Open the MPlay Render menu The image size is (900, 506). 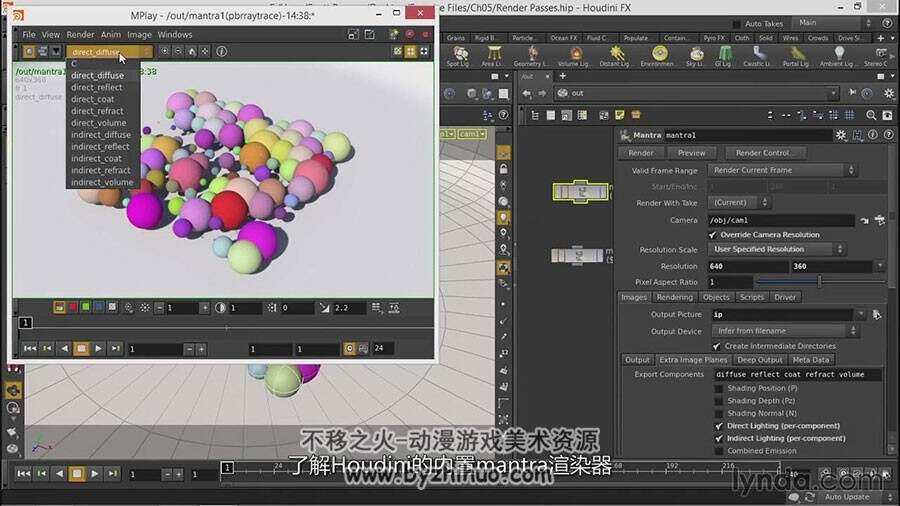pos(80,34)
